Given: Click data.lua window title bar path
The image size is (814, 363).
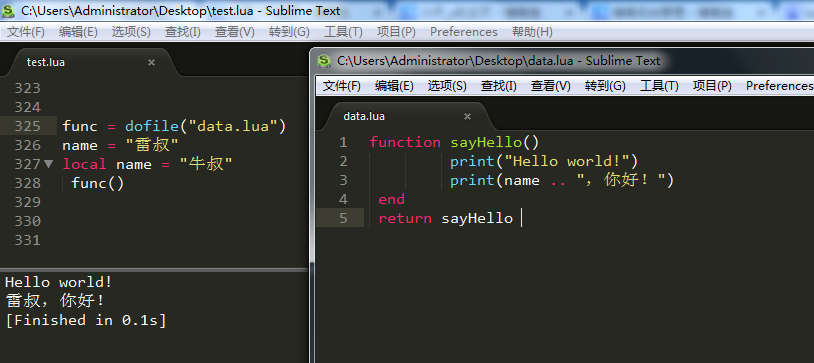Looking at the screenshot, I should tap(498, 61).
